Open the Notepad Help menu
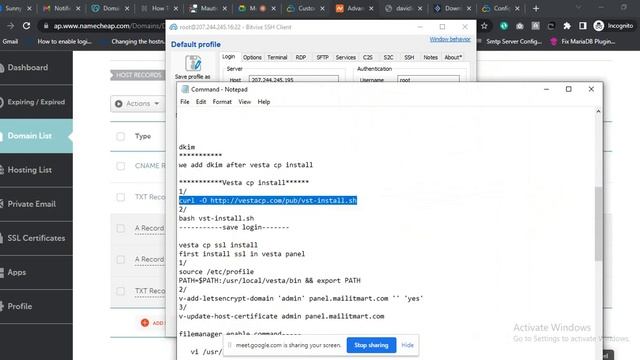The image size is (640, 360). [x=264, y=102]
